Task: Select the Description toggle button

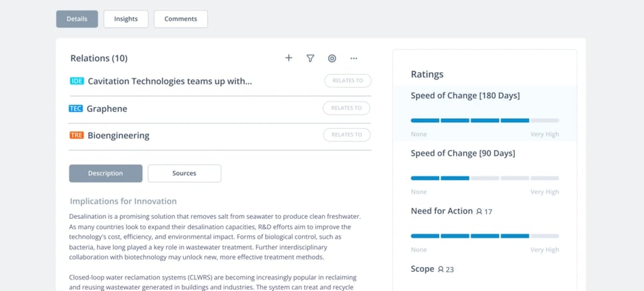Action: [105, 173]
